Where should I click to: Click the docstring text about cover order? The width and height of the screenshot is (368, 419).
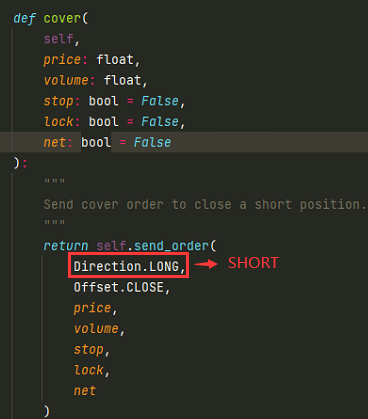[x=205, y=204]
